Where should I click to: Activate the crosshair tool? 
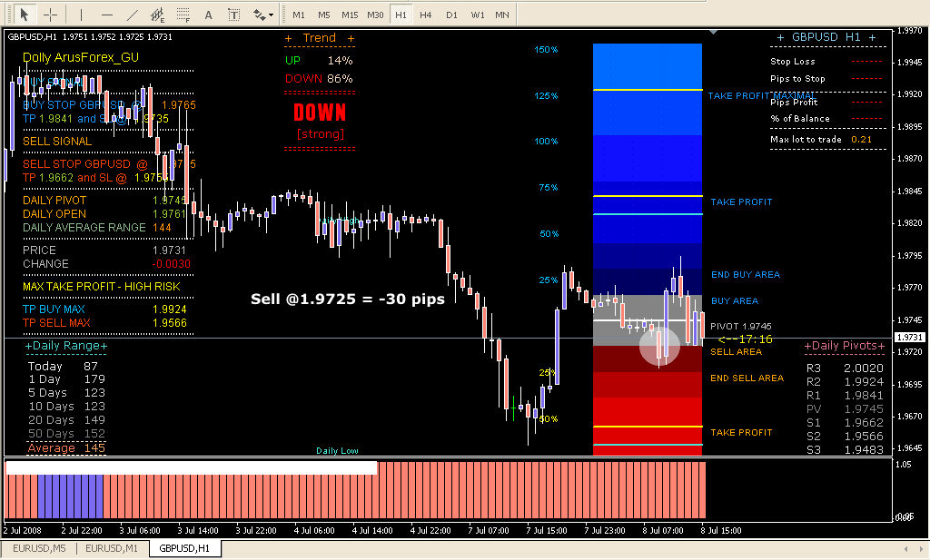51,15
